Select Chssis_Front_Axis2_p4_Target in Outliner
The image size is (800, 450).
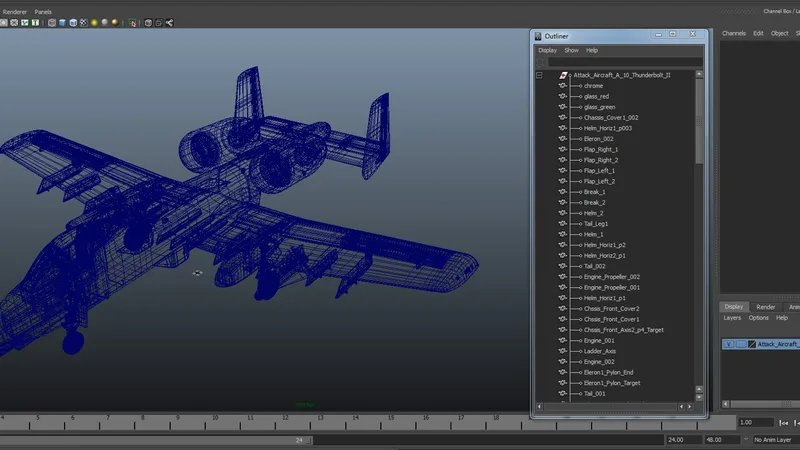coord(623,330)
